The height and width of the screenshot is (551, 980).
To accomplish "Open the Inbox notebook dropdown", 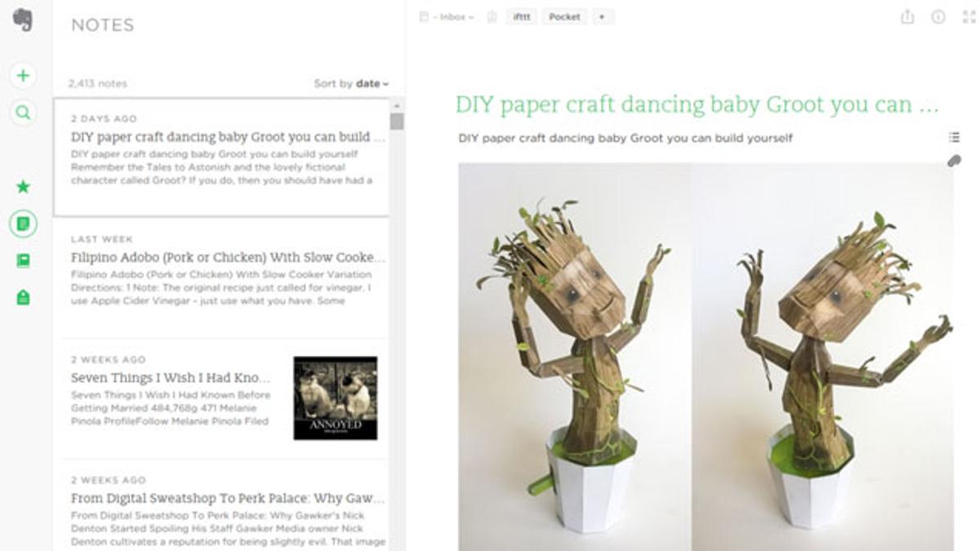I will pyautogui.click(x=452, y=16).
